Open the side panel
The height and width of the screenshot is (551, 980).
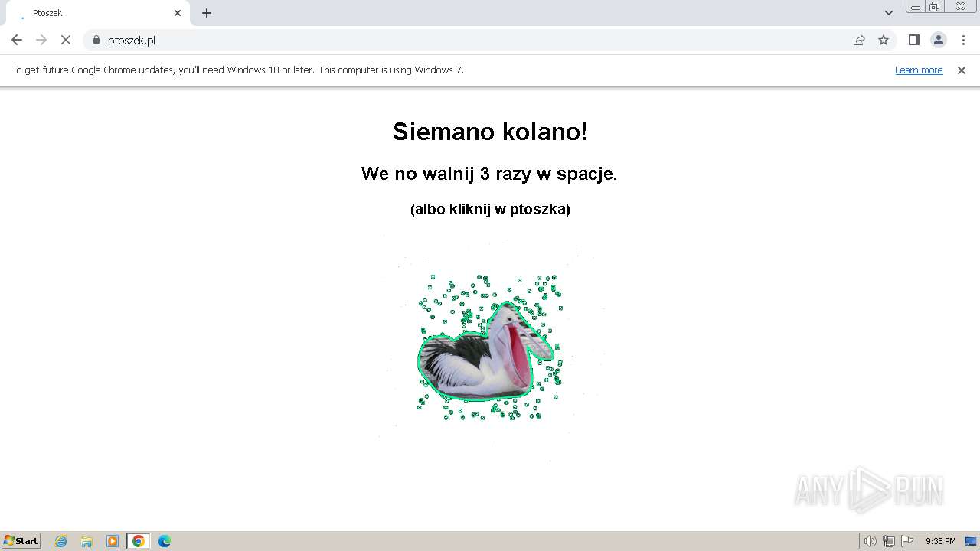(913, 40)
